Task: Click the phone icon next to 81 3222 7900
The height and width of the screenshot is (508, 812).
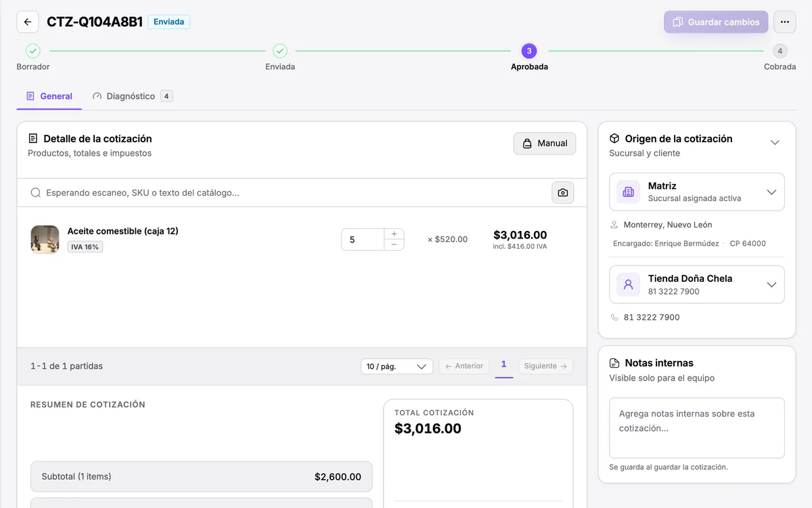Action: [614, 317]
